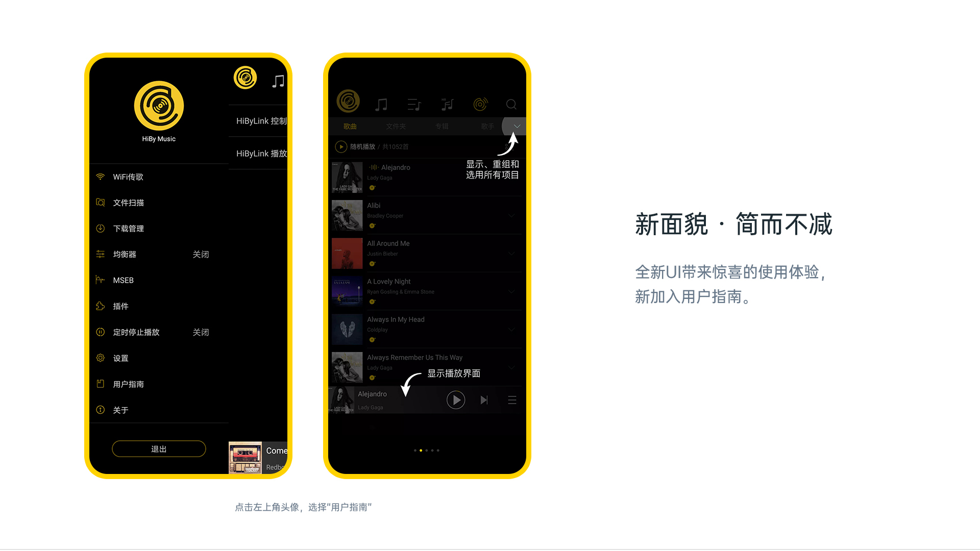Open the music note/songs icon
The image size is (980, 551).
click(380, 104)
